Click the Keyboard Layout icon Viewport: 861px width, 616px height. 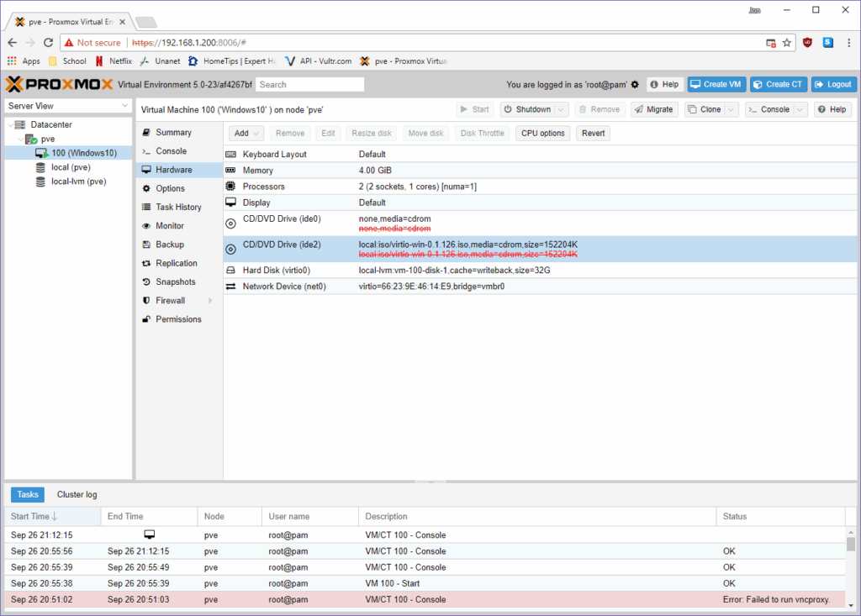tap(230, 155)
